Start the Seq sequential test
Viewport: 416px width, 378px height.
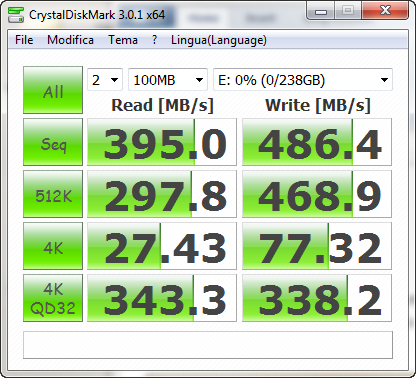click(53, 142)
